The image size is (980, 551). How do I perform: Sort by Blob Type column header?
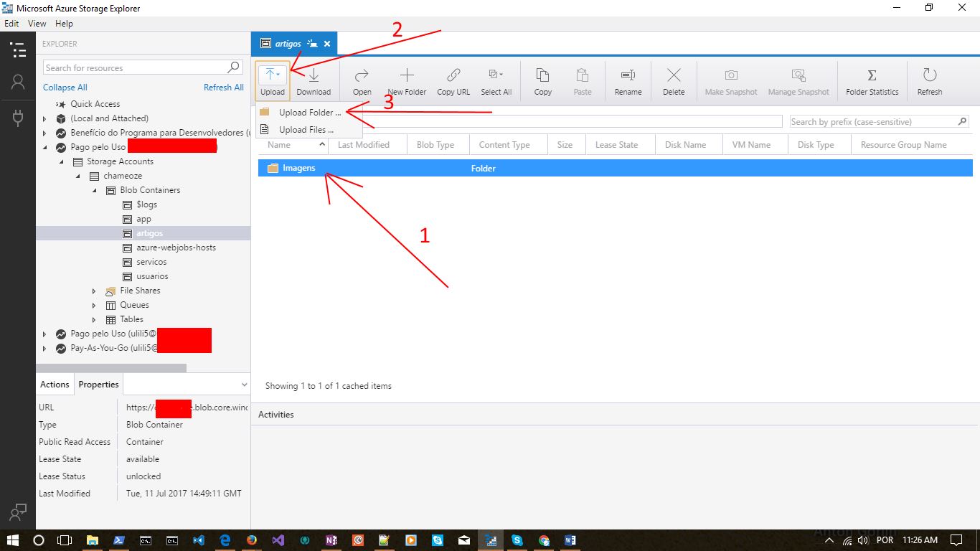click(x=438, y=144)
